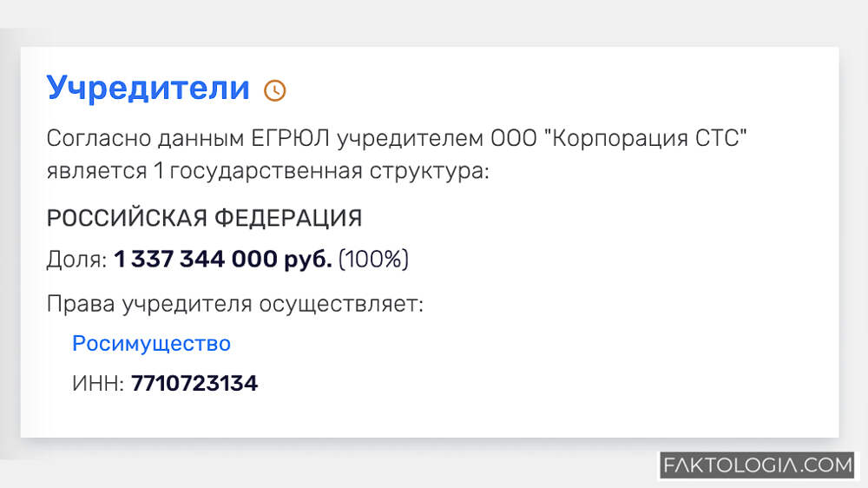This screenshot has height=488, width=868.
Task: Click the orange clock history icon
Action: [274, 90]
